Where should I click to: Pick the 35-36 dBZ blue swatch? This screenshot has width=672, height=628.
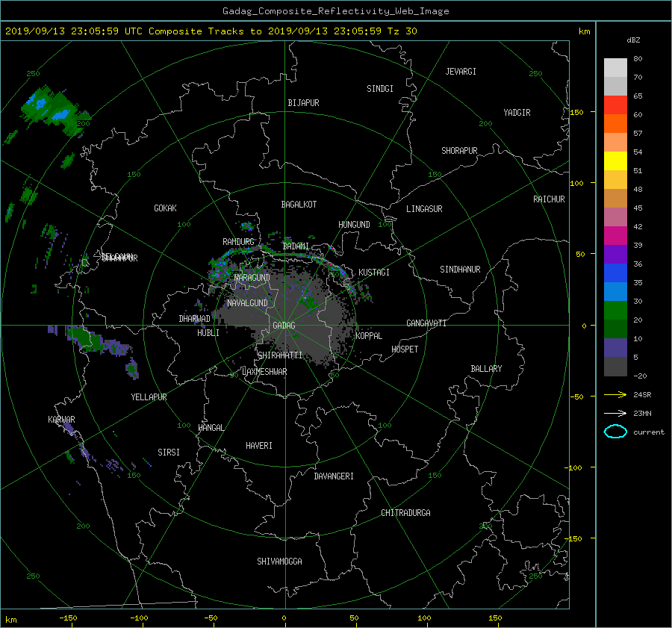coord(615,273)
